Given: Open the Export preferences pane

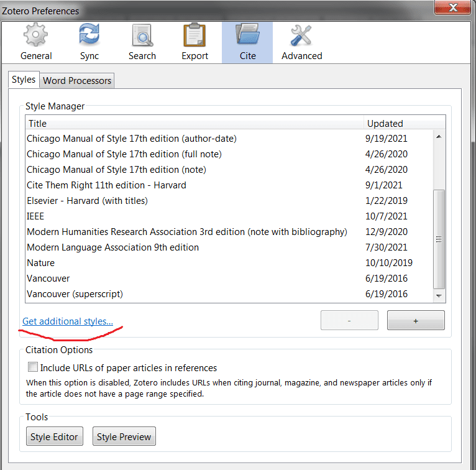Looking at the screenshot, I should coord(195,42).
